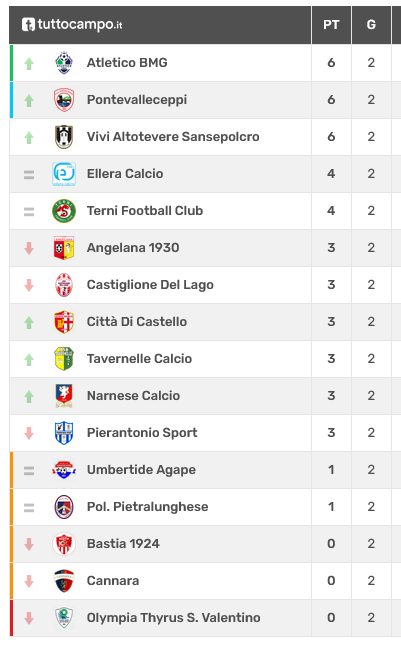Click the Umbertide Agape team crest
This screenshot has height=650, width=401.
point(64,470)
